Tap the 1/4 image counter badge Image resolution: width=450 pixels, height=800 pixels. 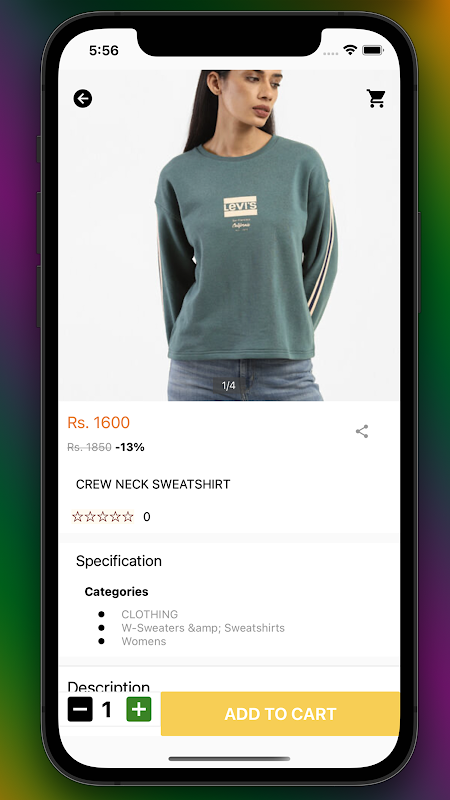click(229, 386)
